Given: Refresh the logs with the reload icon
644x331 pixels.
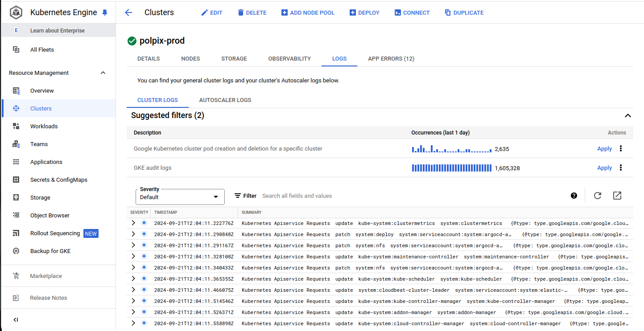Looking at the screenshot, I should click(x=598, y=196).
